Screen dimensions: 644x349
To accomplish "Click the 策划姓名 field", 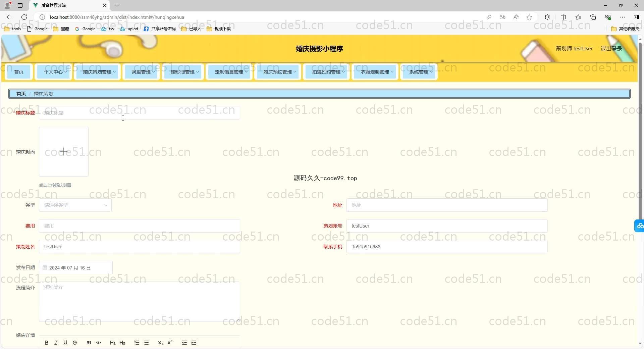I will click(140, 247).
